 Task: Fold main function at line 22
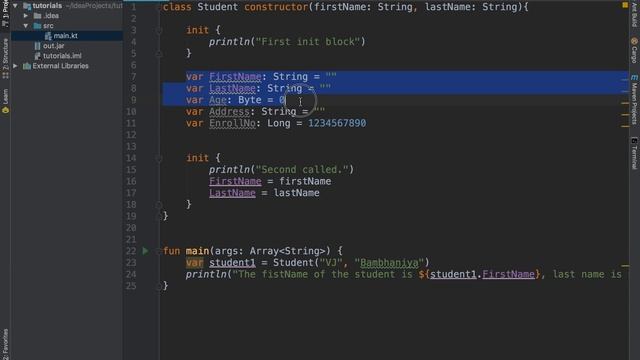159,251
